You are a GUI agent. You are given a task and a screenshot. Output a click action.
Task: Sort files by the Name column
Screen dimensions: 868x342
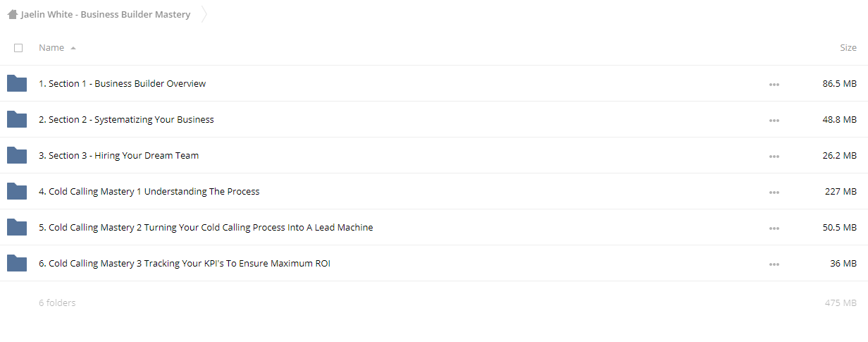click(51, 48)
